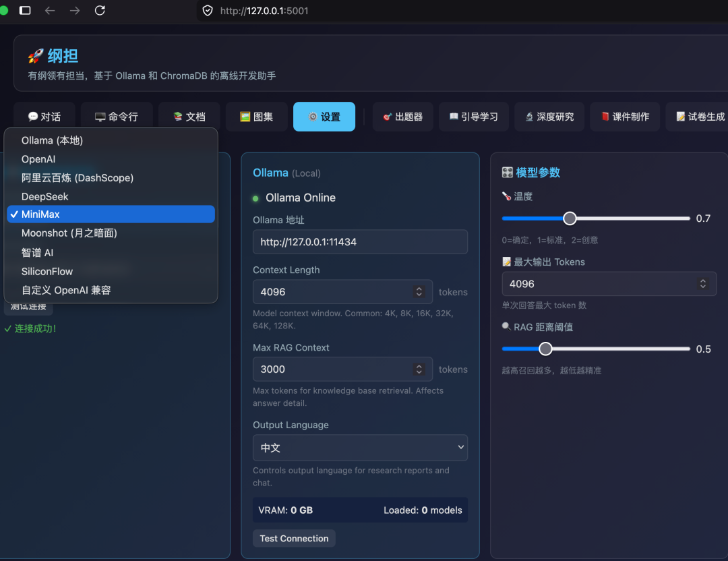Adjust the Context Length stepper arrows
The image size is (728, 561).
point(419,292)
